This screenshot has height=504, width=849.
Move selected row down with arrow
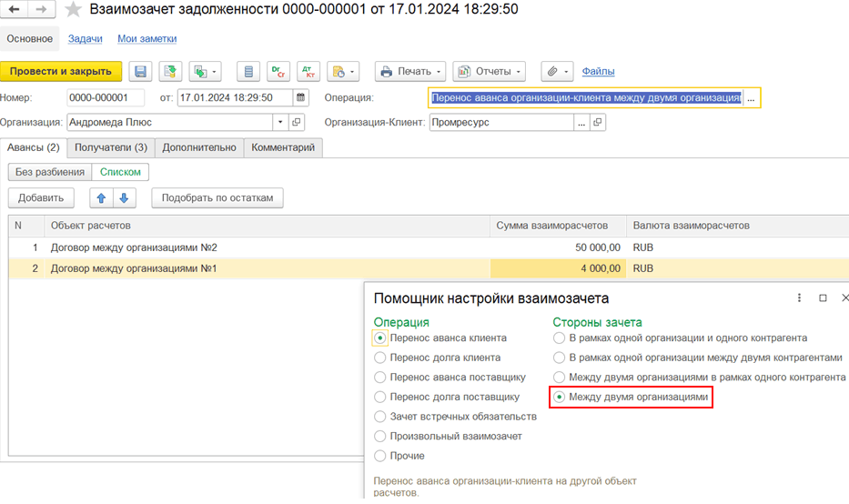point(124,197)
